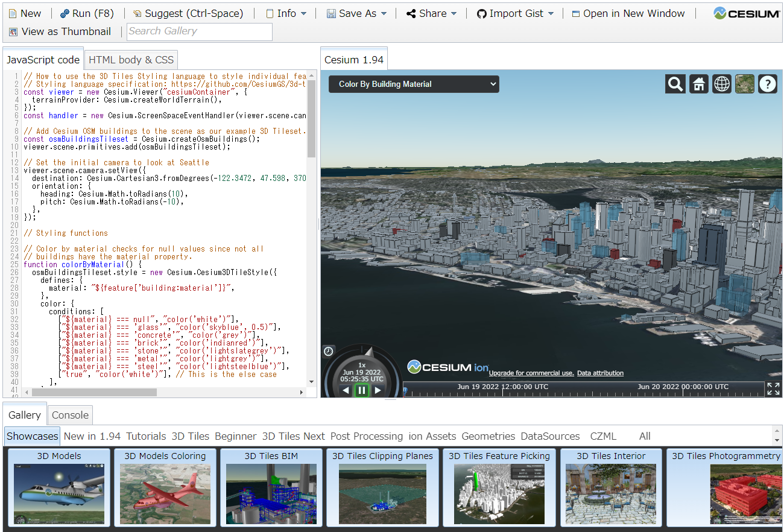The height and width of the screenshot is (532, 784).
Task: Click the Data attribution link
Action: [x=600, y=373]
